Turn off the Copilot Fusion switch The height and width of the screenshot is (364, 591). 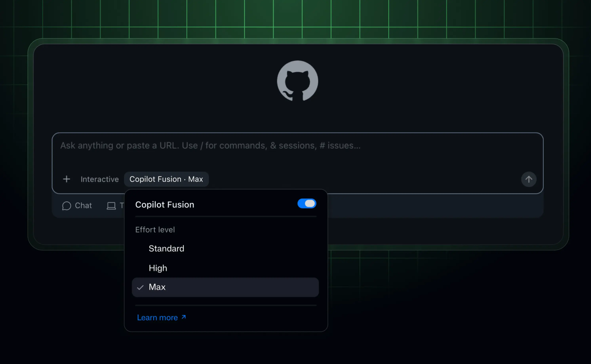click(307, 204)
